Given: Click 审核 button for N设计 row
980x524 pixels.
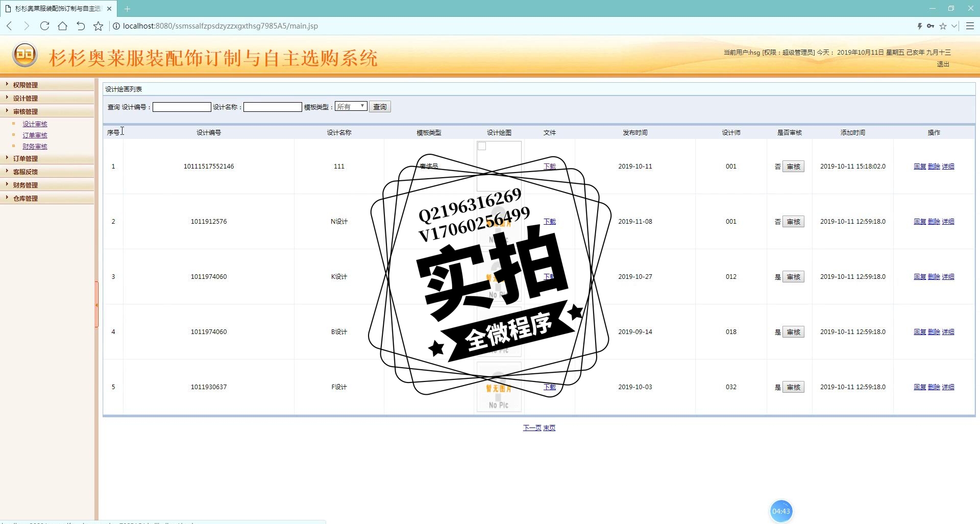Looking at the screenshot, I should (793, 222).
